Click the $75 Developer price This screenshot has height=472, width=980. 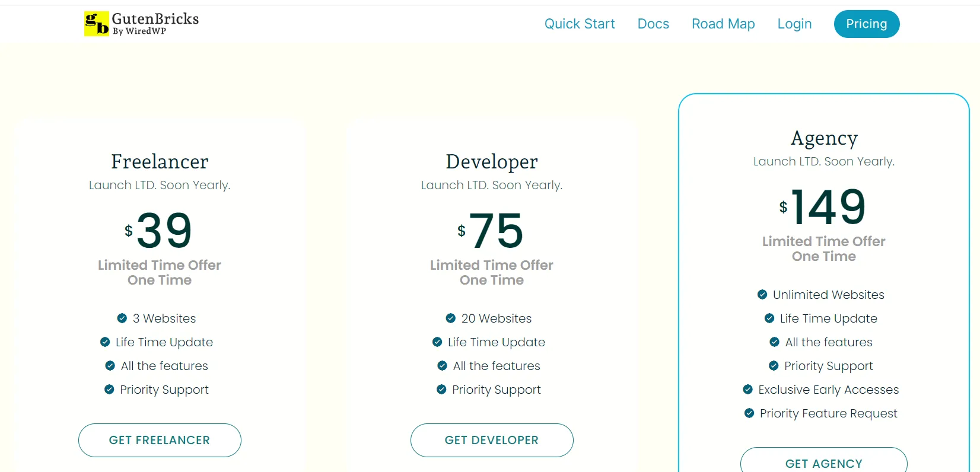point(492,231)
